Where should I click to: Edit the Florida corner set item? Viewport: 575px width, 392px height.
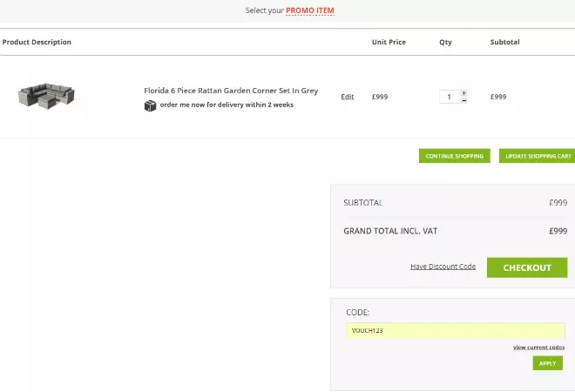(348, 97)
